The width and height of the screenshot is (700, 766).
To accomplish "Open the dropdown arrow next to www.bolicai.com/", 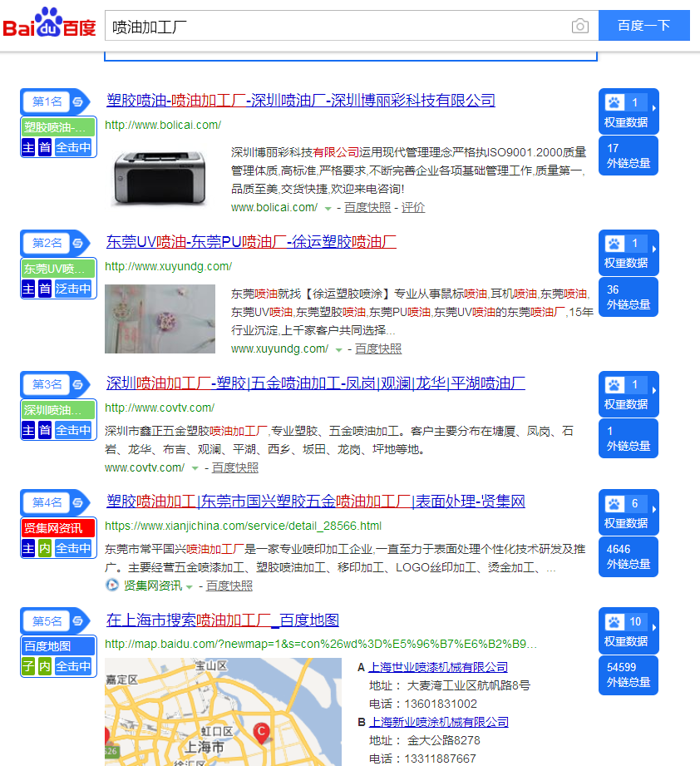I will [x=328, y=209].
